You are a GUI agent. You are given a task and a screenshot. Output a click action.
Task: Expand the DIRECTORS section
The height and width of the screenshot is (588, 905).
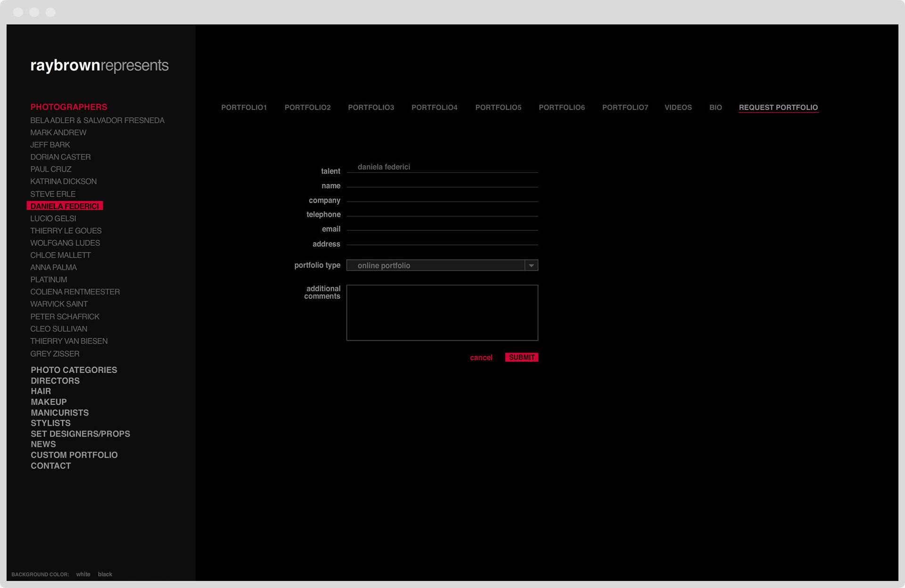coord(55,381)
